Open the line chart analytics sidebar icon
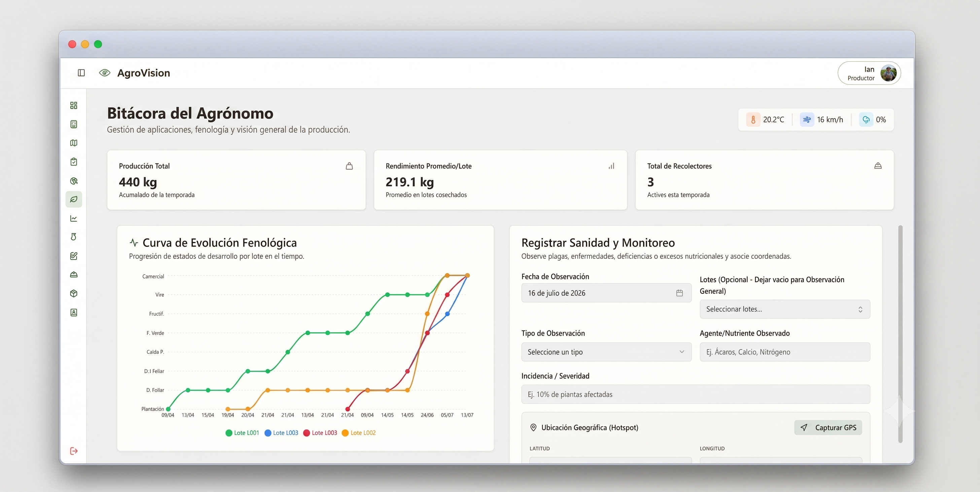Screen dimensions: 980x492 pyautogui.click(x=74, y=218)
